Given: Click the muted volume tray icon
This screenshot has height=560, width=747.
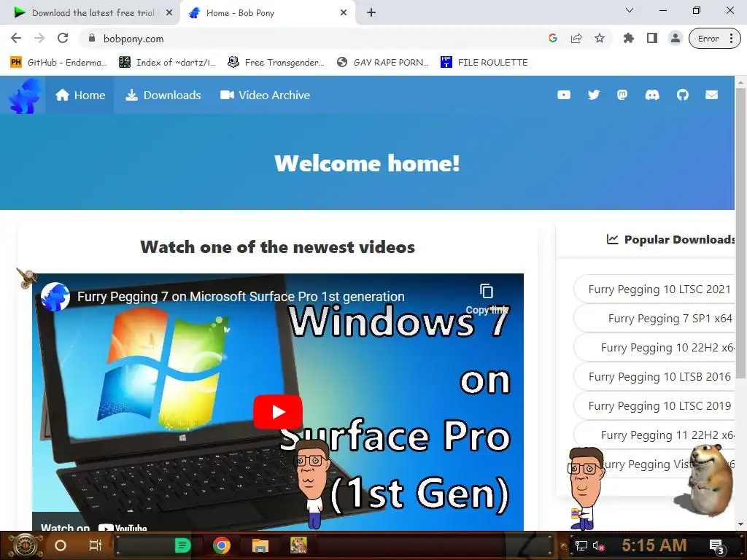Looking at the screenshot, I should point(598,545).
